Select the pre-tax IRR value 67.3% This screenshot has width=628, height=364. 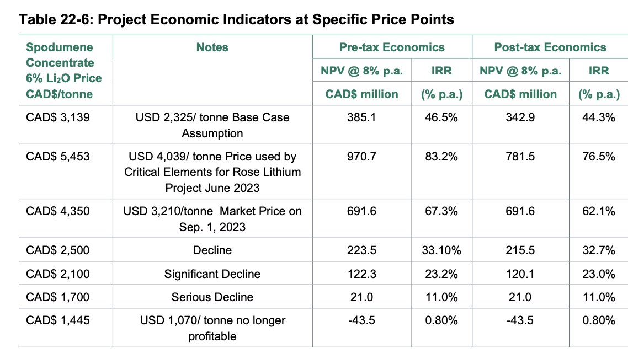pos(441,211)
